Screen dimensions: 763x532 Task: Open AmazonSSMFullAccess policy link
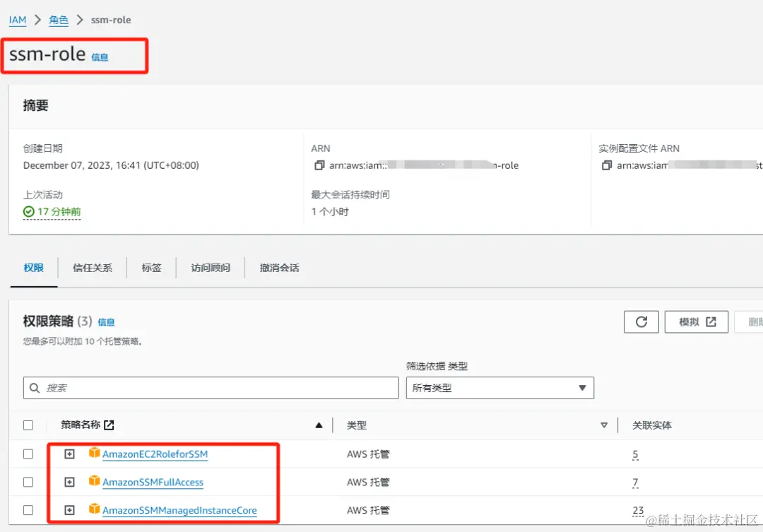[x=153, y=483]
